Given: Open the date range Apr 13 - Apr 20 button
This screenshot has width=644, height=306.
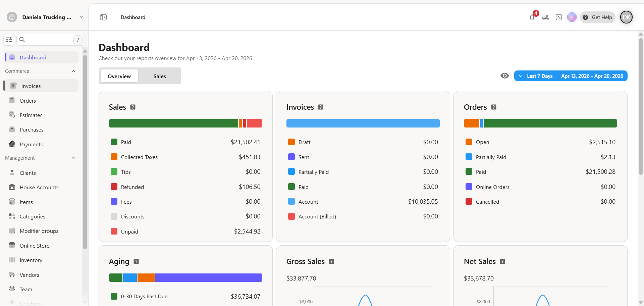Looking at the screenshot, I should [592, 76].
